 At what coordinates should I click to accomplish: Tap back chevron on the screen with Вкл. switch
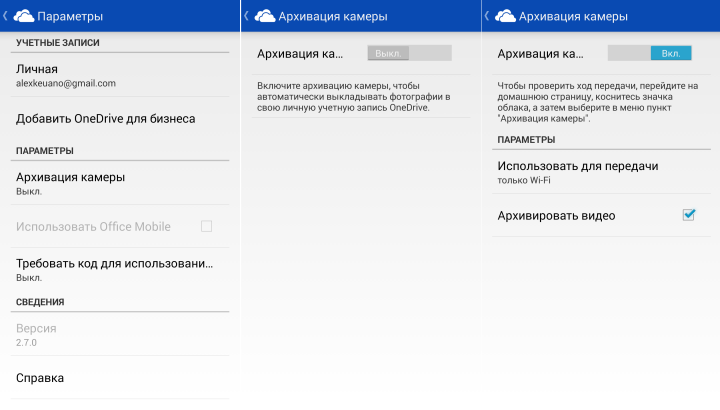[488, 17]
